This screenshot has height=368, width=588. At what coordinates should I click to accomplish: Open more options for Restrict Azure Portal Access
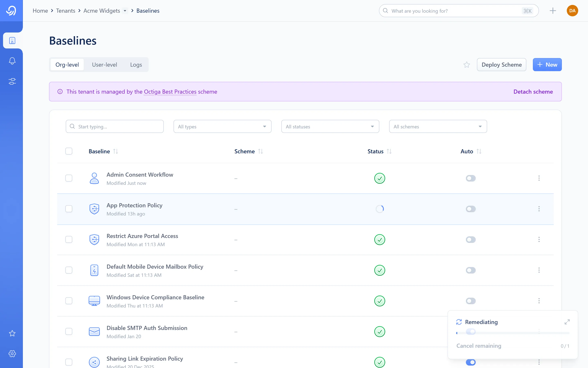pyautogui.click(x=539, y=239)
